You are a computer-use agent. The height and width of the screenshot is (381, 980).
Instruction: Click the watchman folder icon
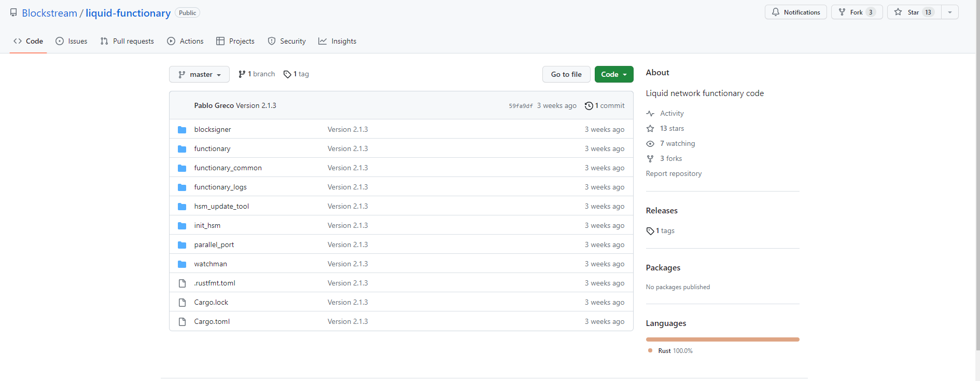(x=182, y=264)
